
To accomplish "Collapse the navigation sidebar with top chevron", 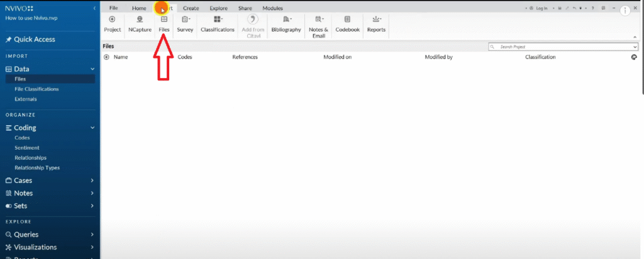I will [94, 8].
